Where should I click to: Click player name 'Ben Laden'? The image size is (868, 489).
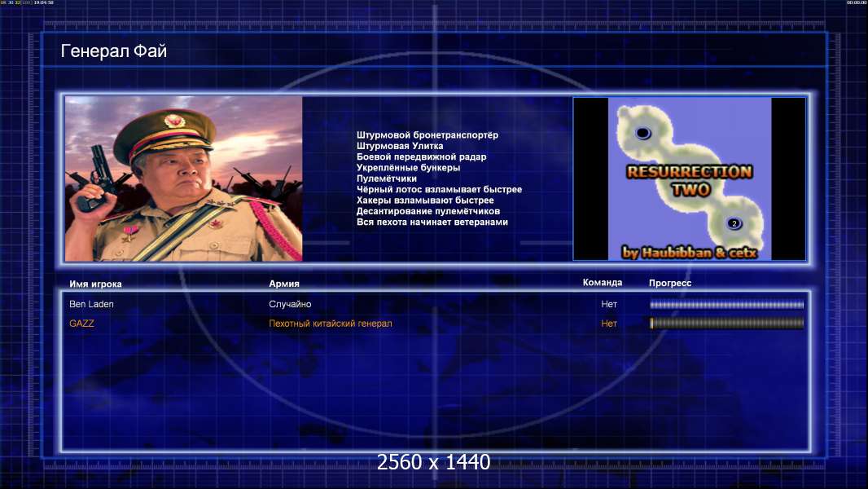(91, 304)
